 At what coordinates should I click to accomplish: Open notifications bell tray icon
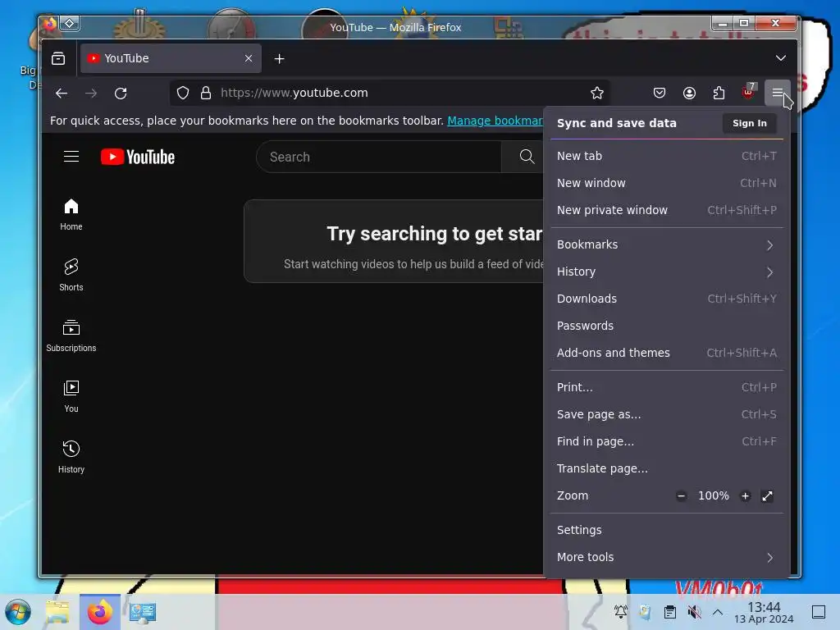pyautogui.click(x=620, y=612)
